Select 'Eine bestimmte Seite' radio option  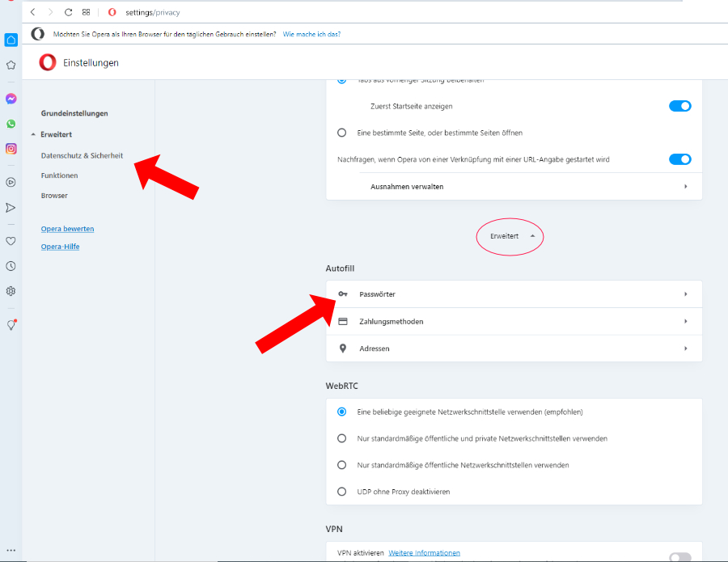coord(341,133)
